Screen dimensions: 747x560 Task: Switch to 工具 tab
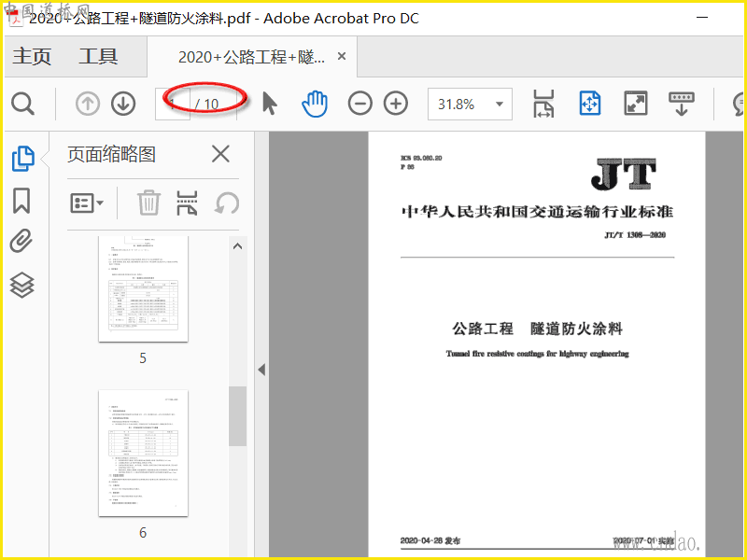click(98, 56)
